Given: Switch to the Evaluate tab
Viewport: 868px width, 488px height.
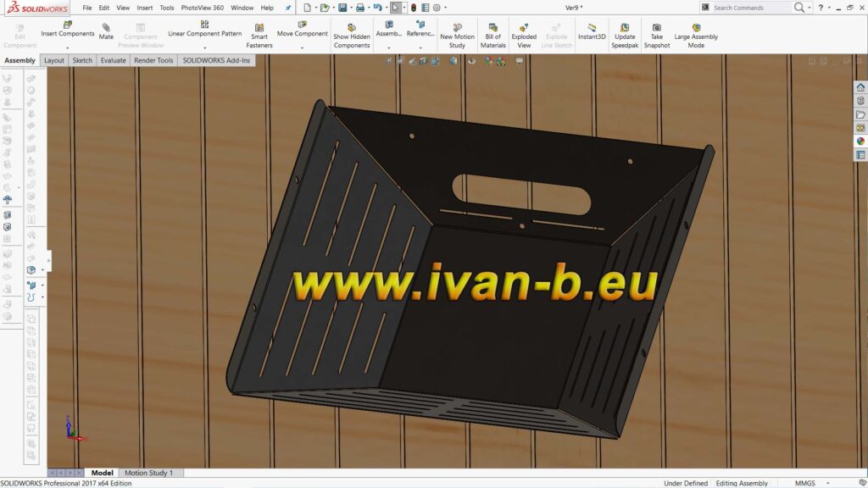Looking at the screenshot, I should (x=113, y=60).
